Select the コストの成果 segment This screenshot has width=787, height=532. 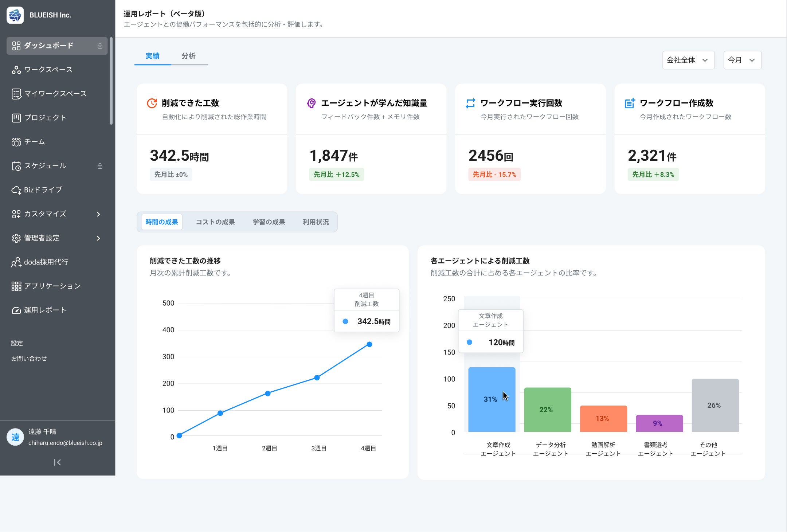pos(215,222)
